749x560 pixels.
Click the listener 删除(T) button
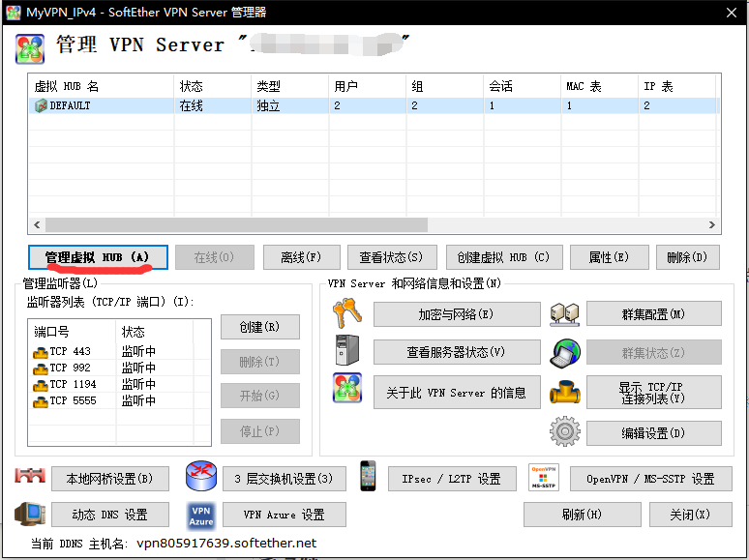pos(260,362)
